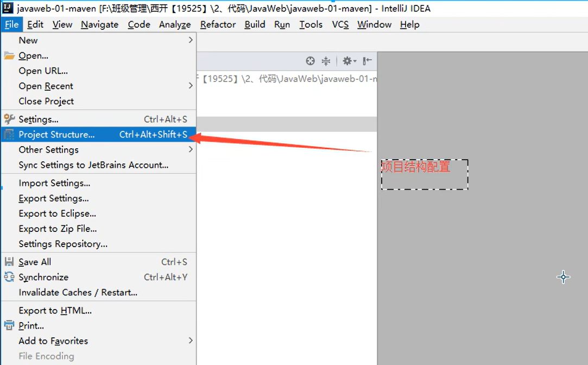Choose Open... from File menu
This screenshot has height=365, width=588.
coord(99,55)
